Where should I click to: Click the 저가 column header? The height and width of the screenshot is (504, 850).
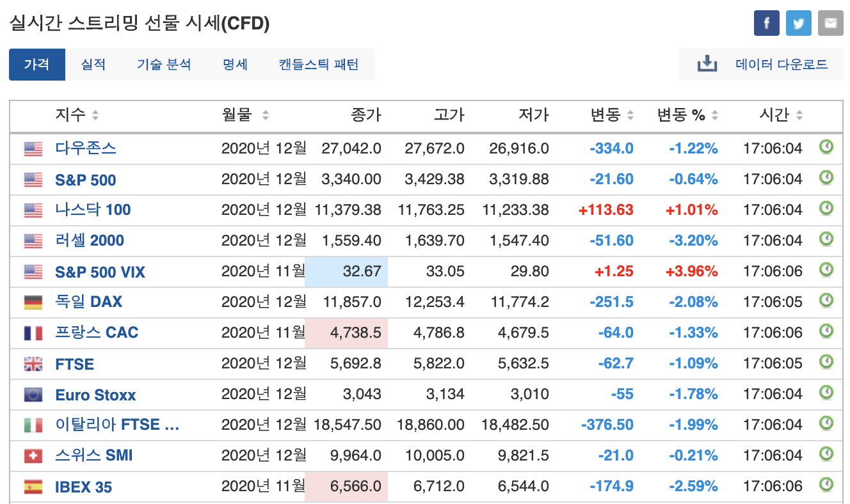click(534, 115)
